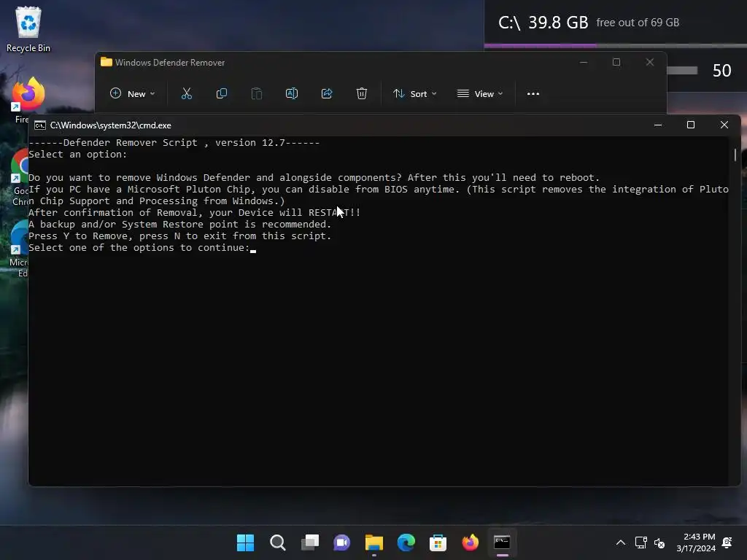
Task: Open the notification bell in system tray
Action: click(x=727, y=542)
